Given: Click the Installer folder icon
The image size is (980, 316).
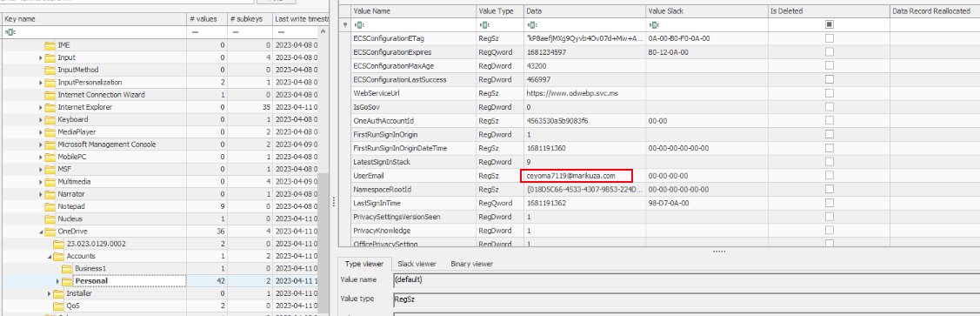Looking at the screenshot, I should click(x=58, y=293).
